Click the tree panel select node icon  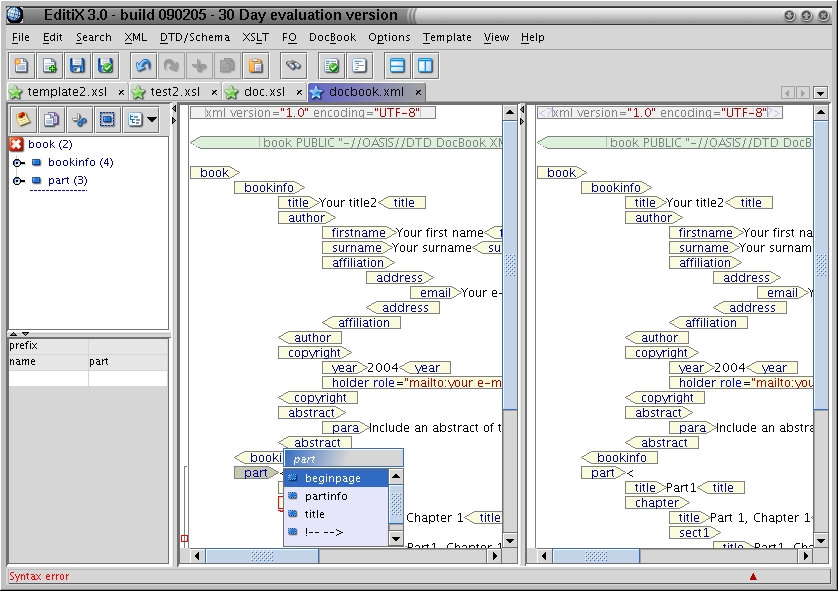107,119
